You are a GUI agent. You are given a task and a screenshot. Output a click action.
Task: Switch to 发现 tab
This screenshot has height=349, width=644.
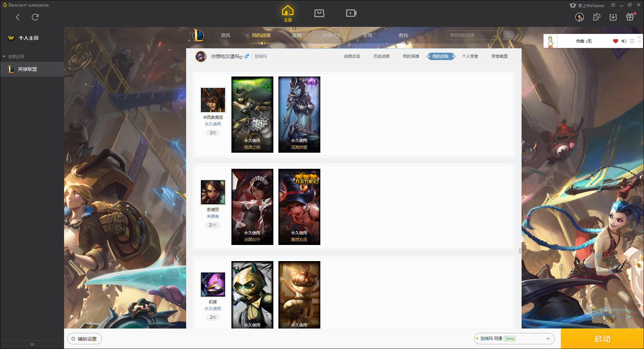pos(368,35)
